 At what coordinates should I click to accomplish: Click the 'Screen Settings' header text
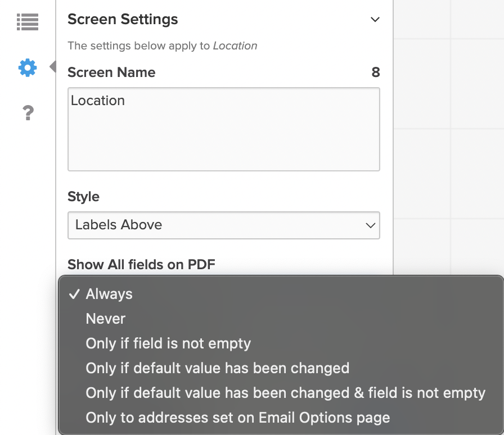click(x=122, y=19)
